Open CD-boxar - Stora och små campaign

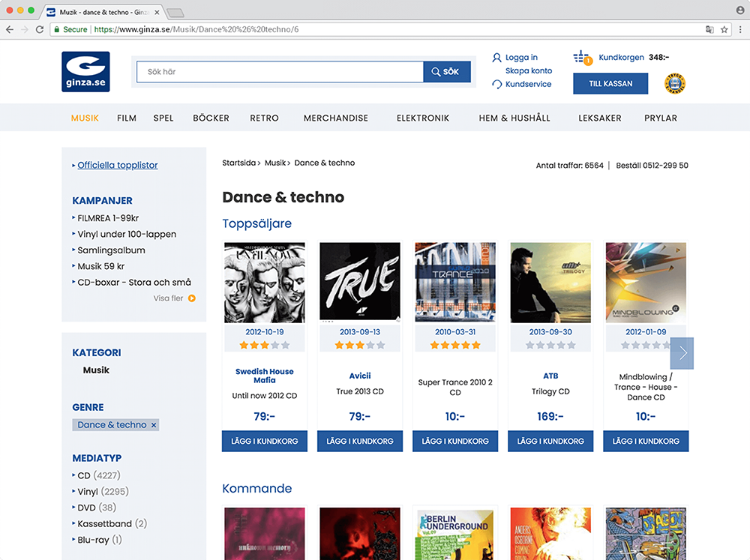(x=134, y=282)
